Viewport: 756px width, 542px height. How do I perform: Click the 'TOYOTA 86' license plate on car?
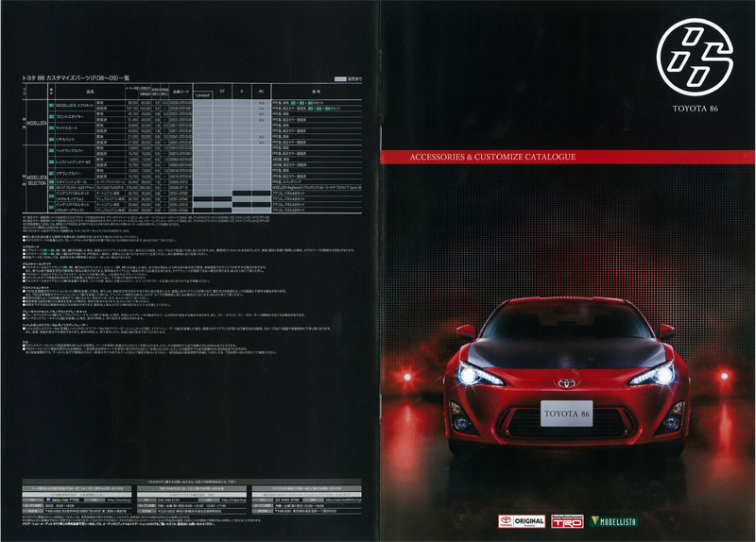[566, 414]
